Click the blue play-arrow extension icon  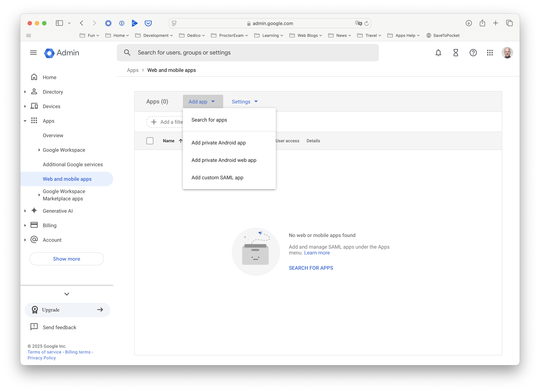pos(135,23)
